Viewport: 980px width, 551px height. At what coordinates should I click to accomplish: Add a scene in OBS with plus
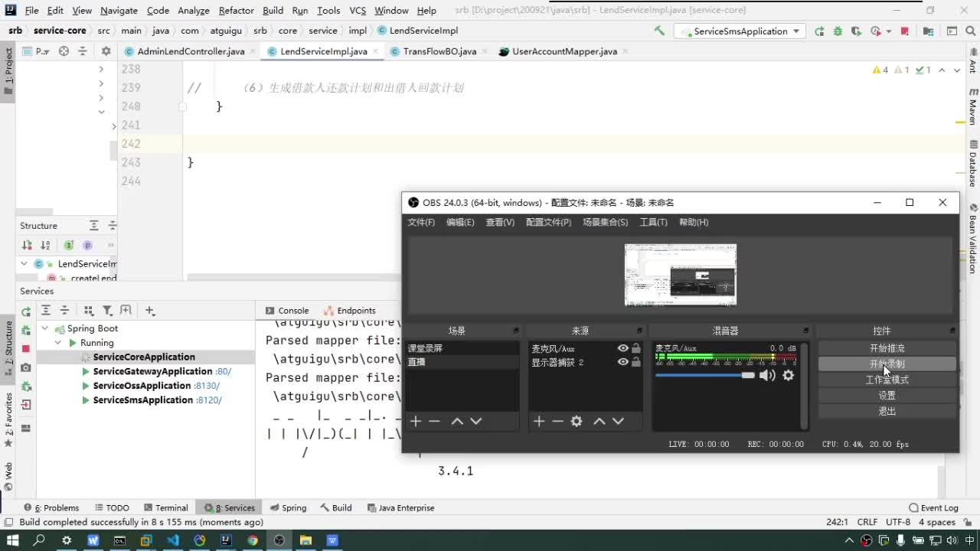pos(416,422)
